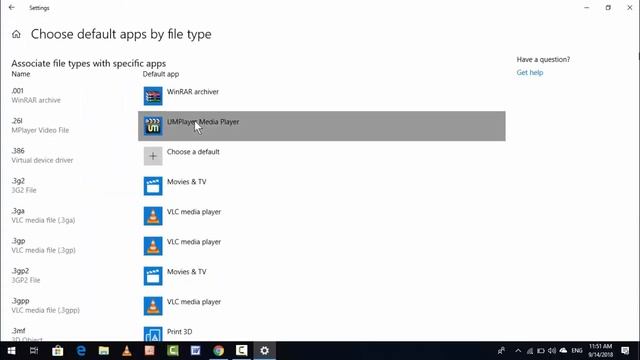Screen dimensions: 640x360
Task: Click VLC cone icon for .3gp
Action: click(x=153, y=246)
